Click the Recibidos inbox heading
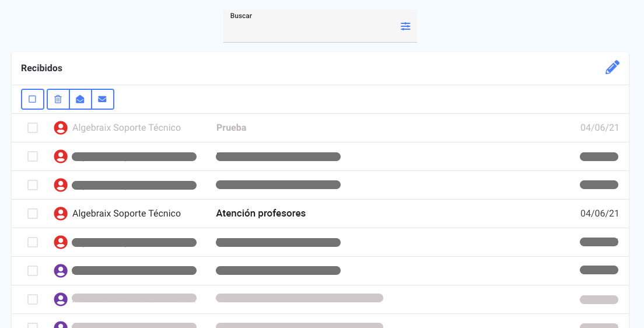Screen dimensions: 644x328 tap(41, 68)
